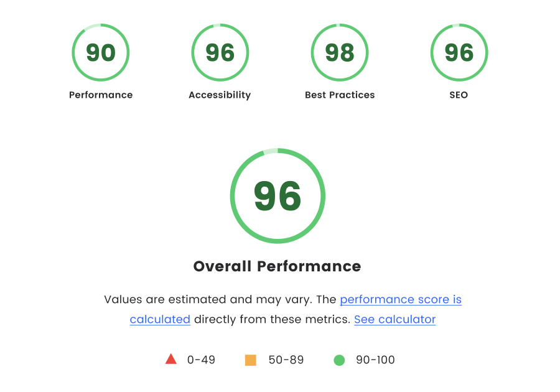
Task: Click the Performance score gauge showing 90
Action: (101, 52)
